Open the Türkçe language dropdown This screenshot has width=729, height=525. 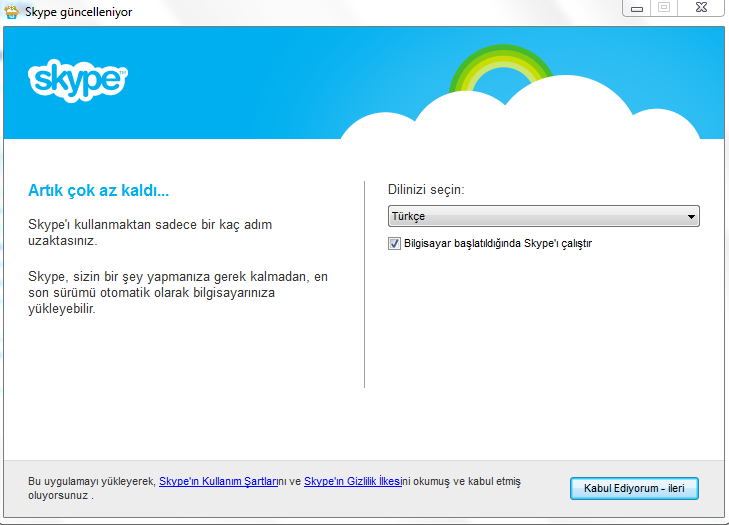coord(543,216)
